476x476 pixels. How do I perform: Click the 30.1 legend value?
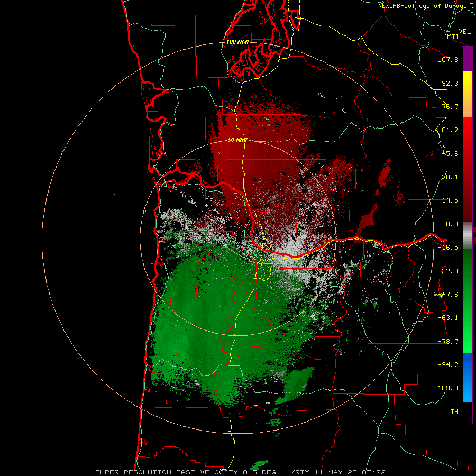click(x=450, y=177)
